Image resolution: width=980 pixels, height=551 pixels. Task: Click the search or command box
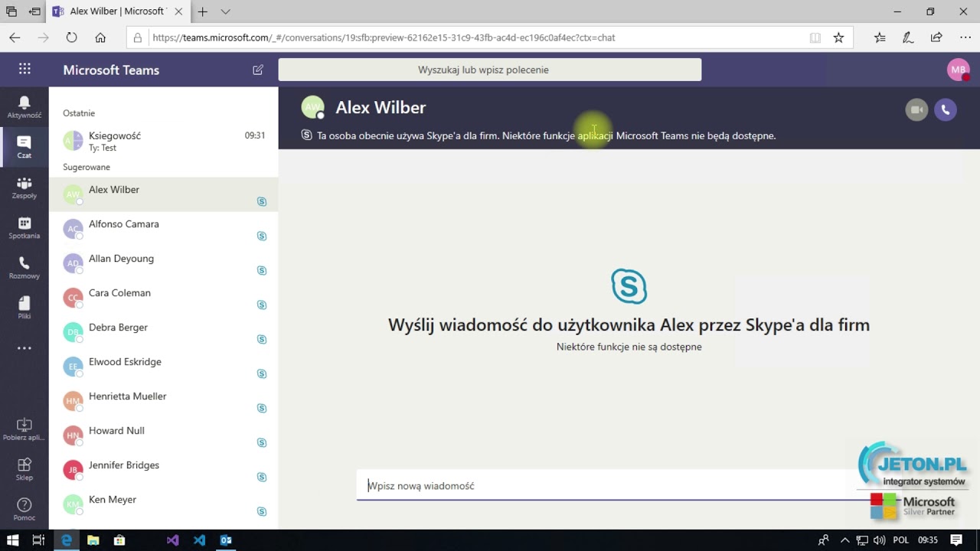click(x=490, y=70)
